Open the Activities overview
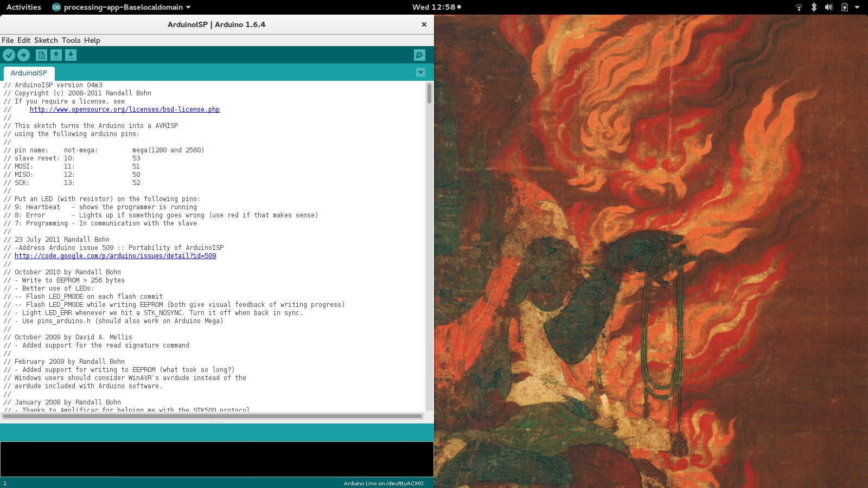 click(x=24, y=7)
